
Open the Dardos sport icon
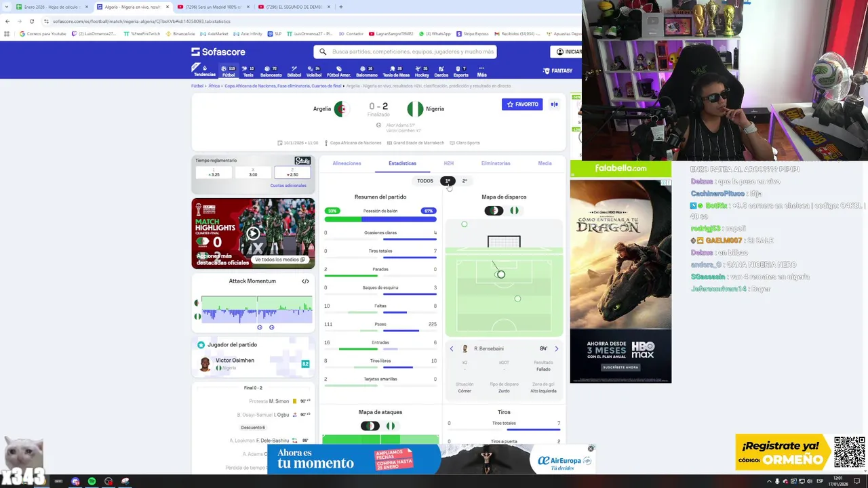pos(441,70)
